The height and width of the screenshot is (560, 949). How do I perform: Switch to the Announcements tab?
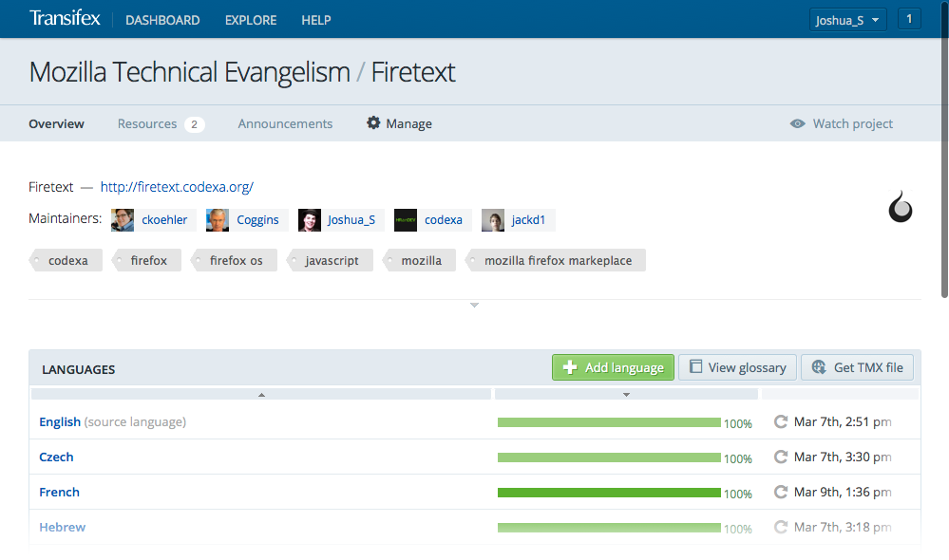coord(285,123)
